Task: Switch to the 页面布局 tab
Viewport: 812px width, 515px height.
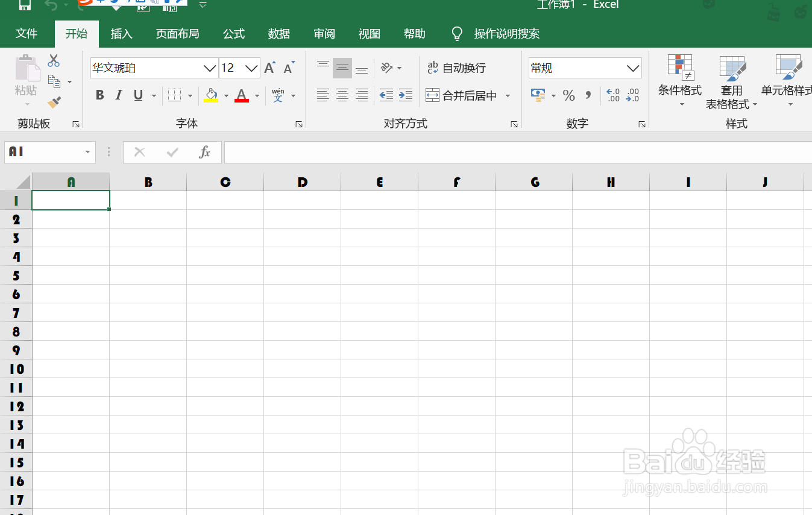Action: [177, 34]
